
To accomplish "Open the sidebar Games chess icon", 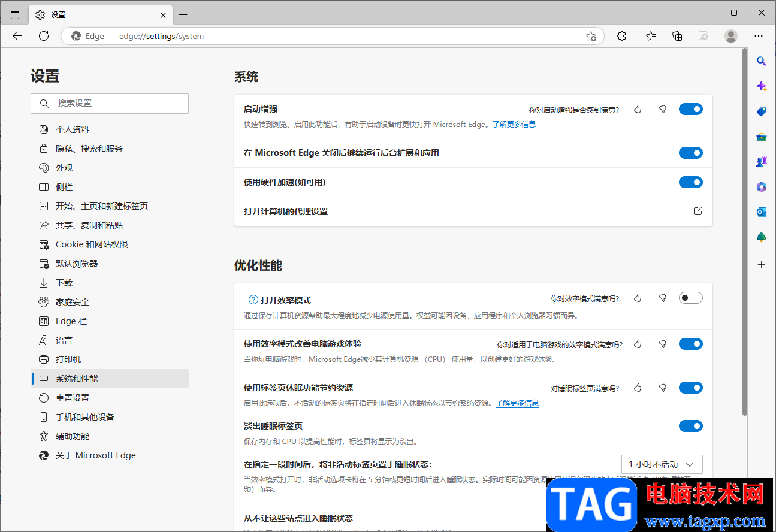I will tap(762, 162).
